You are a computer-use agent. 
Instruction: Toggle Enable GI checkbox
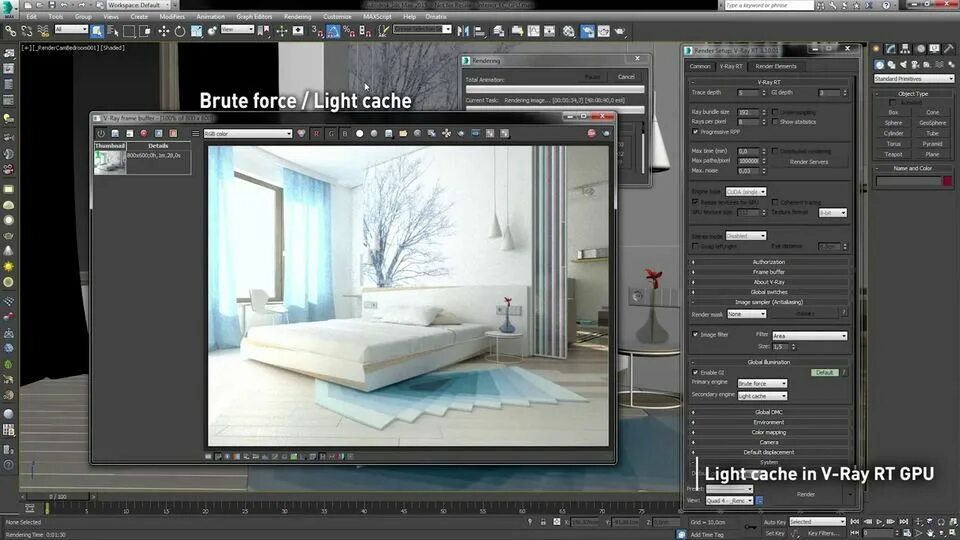(695, 372)
